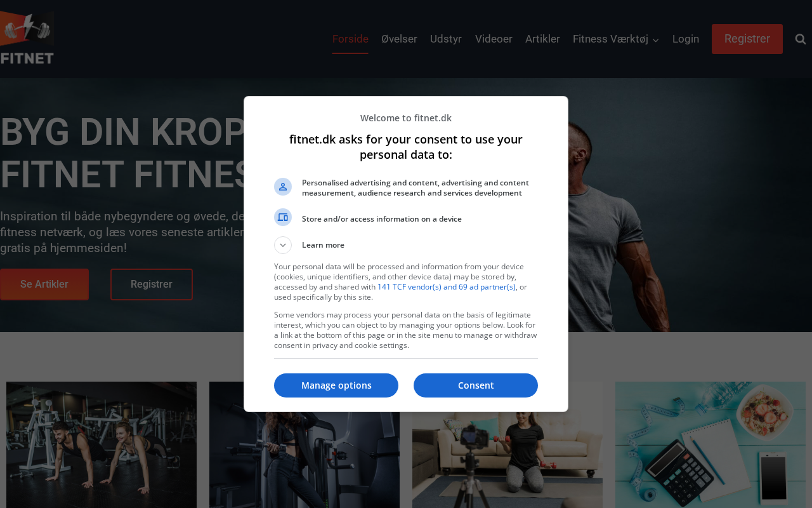The image size is (812, 508).
Task: Click the personalised advertising person icon
Action: (283, 187)
